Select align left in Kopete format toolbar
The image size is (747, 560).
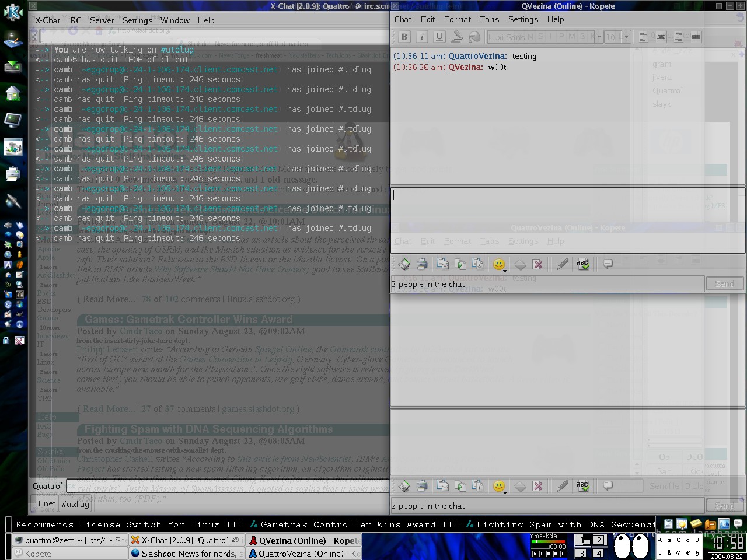pyautogui.click(x=643, y=37)
